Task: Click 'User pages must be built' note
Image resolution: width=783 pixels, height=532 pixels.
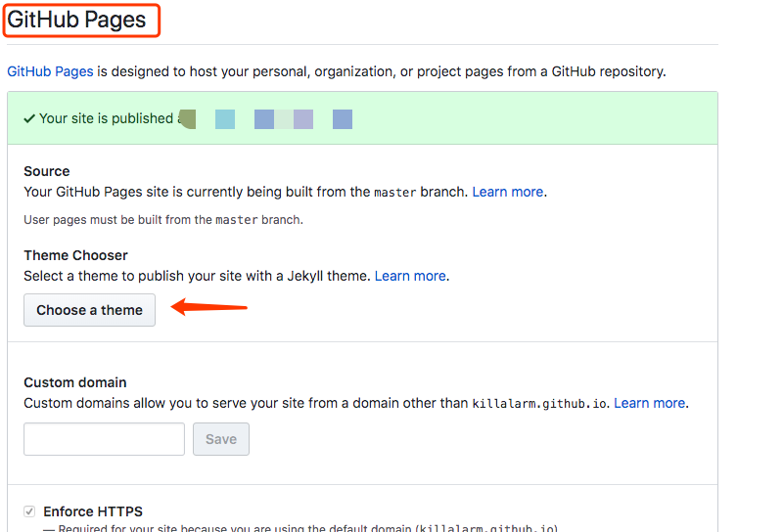Action: 163,220
